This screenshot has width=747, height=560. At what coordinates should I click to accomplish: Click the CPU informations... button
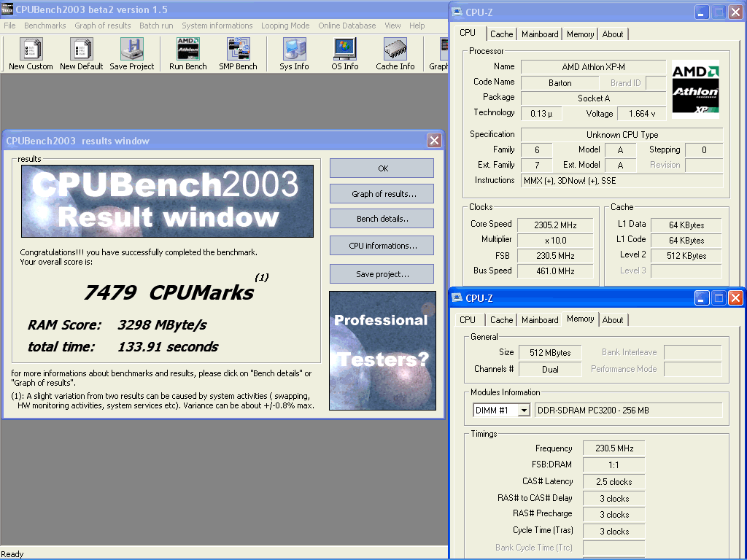tap(382, 246)
